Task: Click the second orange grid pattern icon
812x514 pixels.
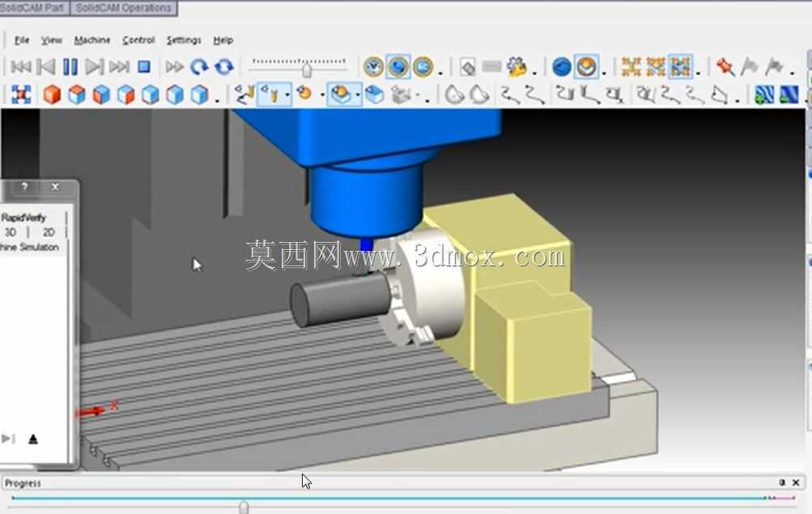Action: (656, 66)
